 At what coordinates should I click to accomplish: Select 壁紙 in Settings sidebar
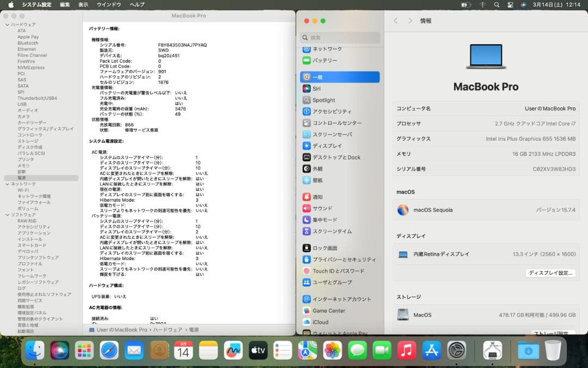tap(340, 180)
